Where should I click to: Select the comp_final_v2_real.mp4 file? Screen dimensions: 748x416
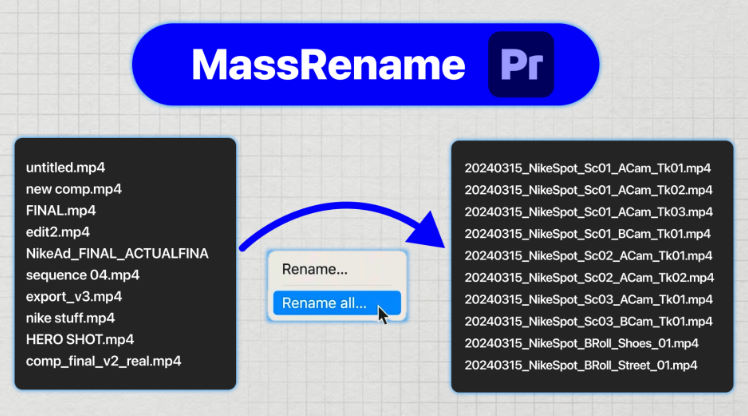pos(103,361)
